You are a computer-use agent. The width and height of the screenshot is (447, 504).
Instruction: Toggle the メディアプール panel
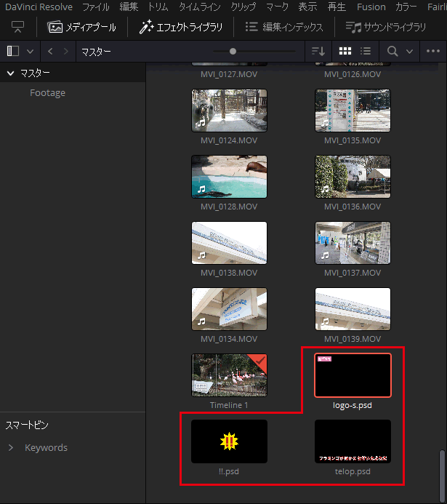tap(81, 27)
